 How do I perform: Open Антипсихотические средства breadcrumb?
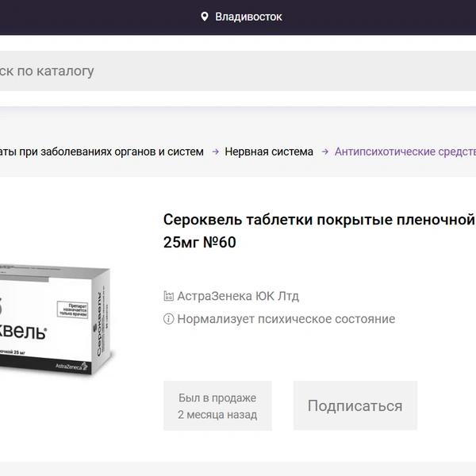pyautogui.click(x=405, y=152)
